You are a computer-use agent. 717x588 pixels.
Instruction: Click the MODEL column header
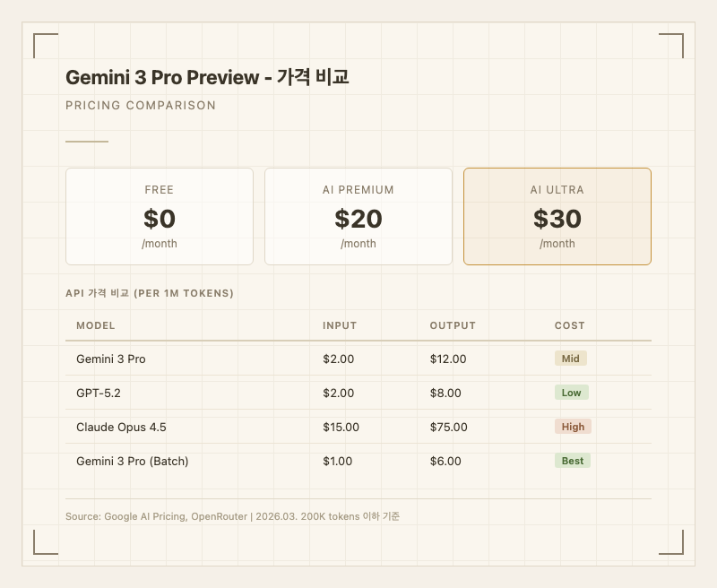(96, 325)
